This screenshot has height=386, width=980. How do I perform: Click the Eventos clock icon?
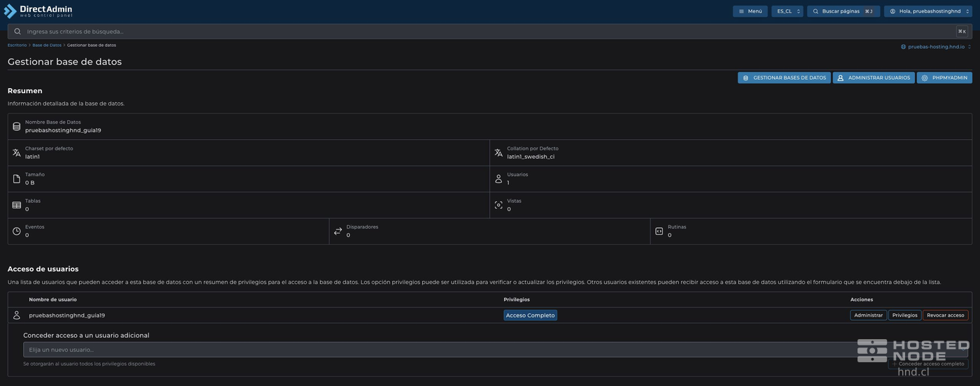tap(17, 231)
